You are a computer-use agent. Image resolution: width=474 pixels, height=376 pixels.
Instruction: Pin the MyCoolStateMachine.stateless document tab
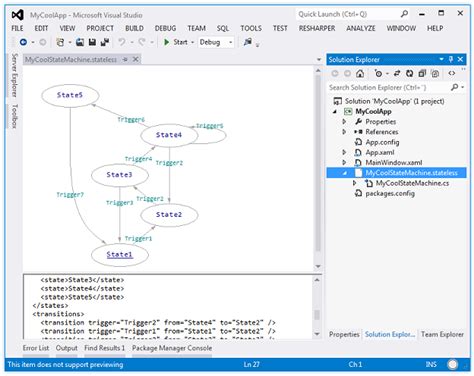coord(125,59)
